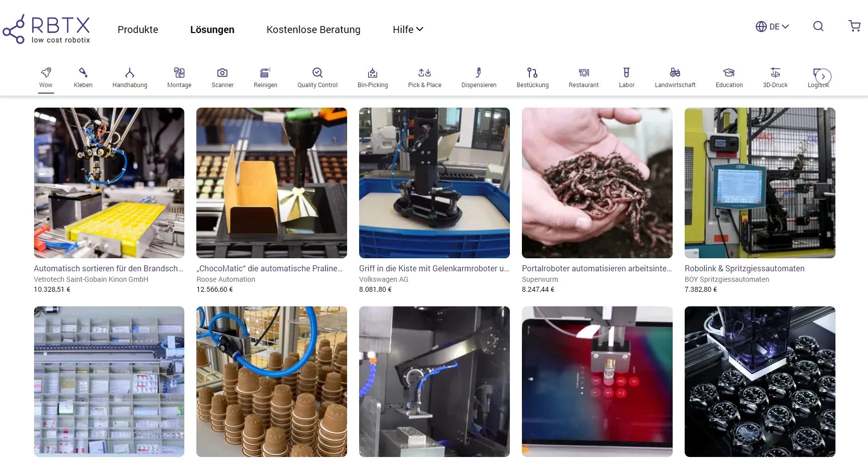
Task: Open the search function
Action: [x=818, y=26]
